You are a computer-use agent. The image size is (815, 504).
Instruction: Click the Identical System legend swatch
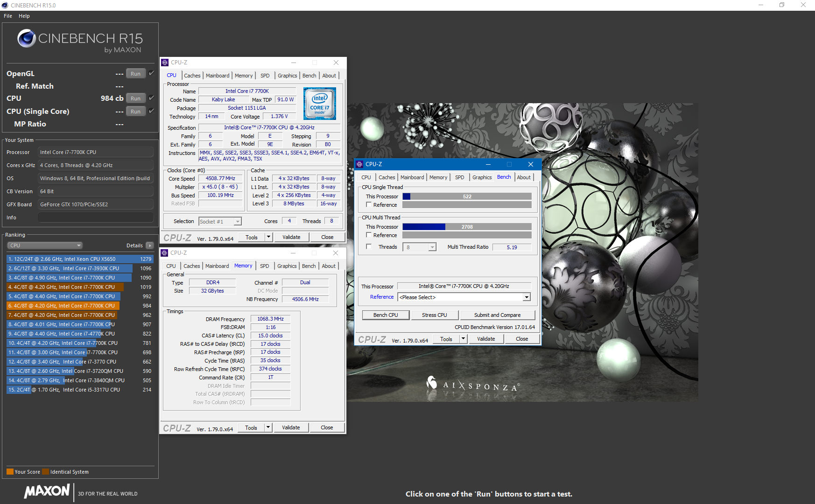[x=45, y=471]
